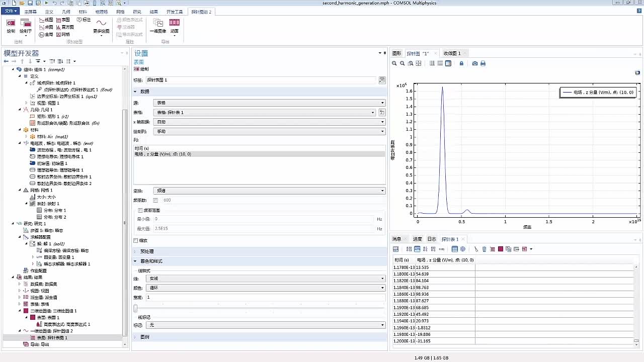The image size is (644, 362).
Task: Take a snapshot with the camera icon
Action: pyautogui.click(x=475, y=63)
